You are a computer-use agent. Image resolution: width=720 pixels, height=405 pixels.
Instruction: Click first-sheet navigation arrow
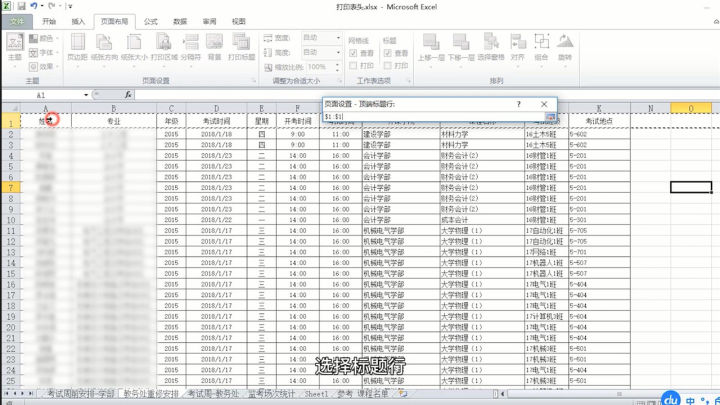tap(7, 394)
